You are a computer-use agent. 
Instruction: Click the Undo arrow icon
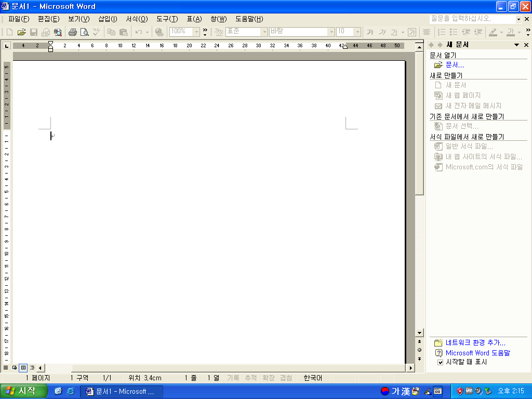point(138,32)
